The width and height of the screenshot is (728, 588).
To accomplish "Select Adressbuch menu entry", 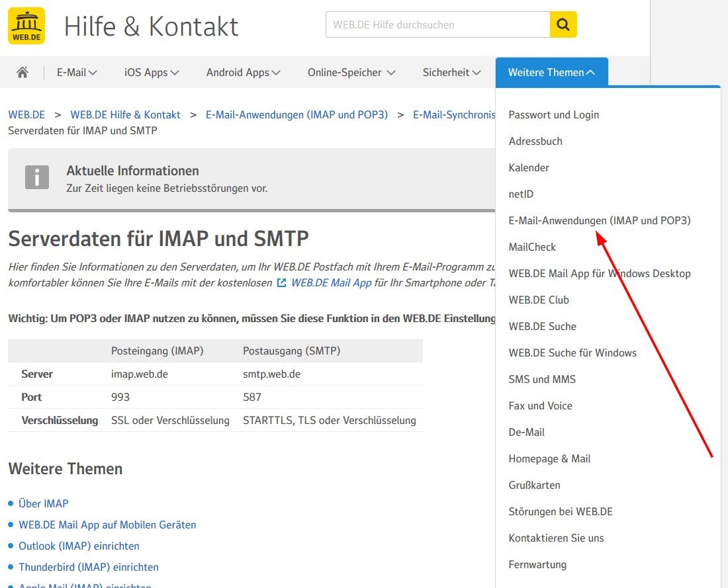I will coord(535,141).
